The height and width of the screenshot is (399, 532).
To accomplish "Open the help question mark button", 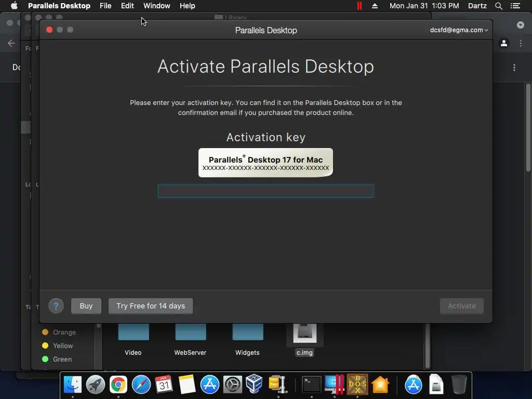I will (x=56, y=306).
